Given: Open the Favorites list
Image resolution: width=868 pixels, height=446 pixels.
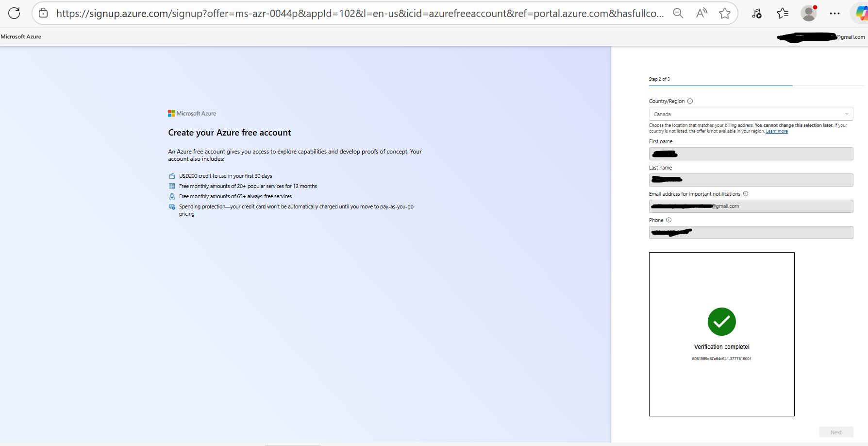Looking at the screenshot, I should pos(782,13).
